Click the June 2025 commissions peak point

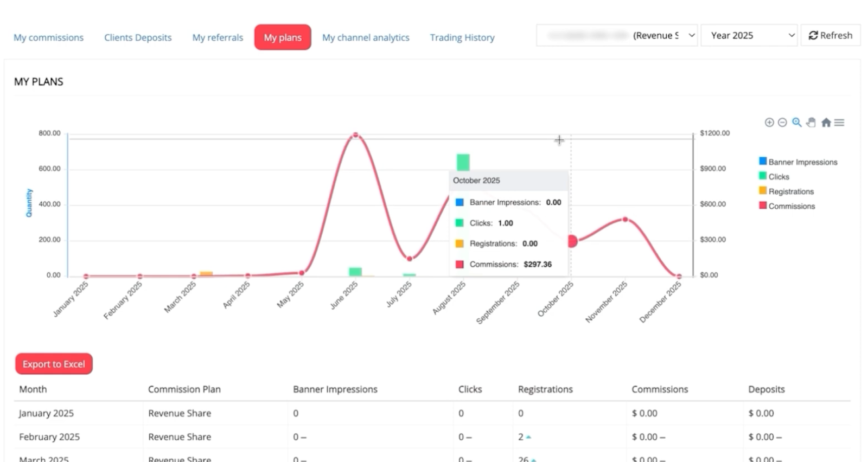coord(355,135)
